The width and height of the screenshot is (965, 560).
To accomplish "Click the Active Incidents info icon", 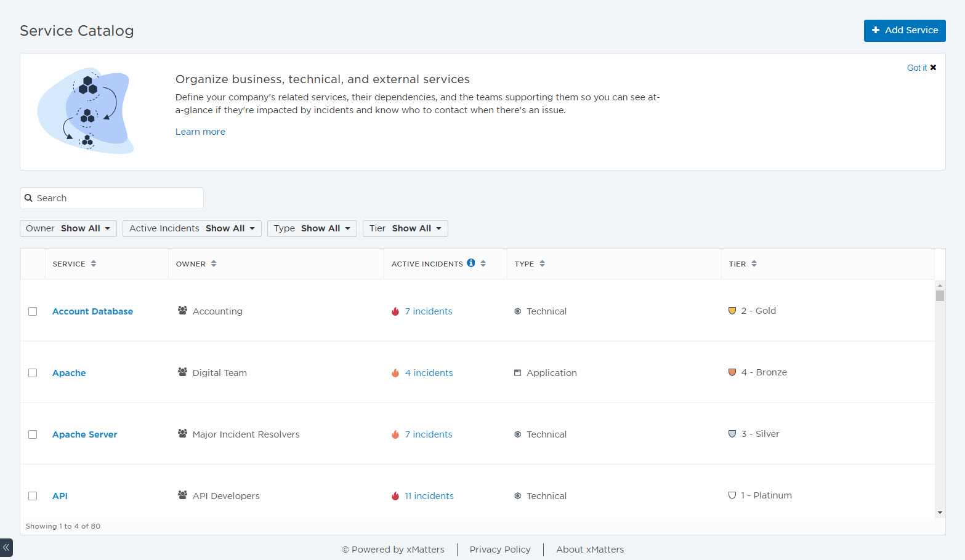I will 470,263.
